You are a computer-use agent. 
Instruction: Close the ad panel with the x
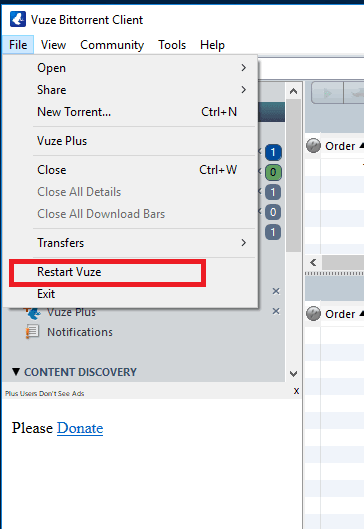click(296, 391)
